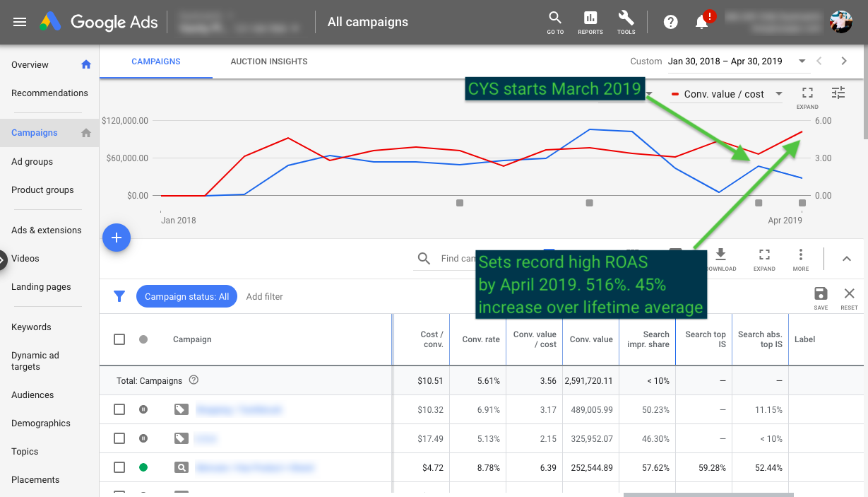Click Add filter

pos(264,297)
